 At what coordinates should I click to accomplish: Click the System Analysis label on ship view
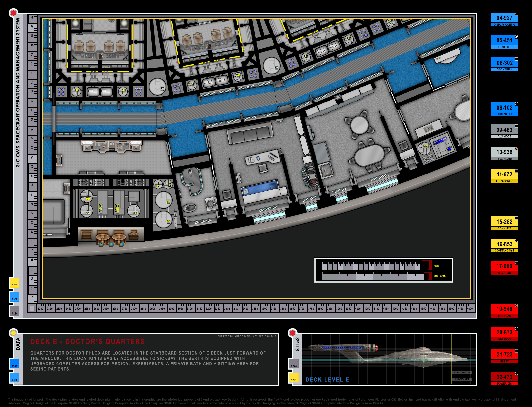click(462, 373)
